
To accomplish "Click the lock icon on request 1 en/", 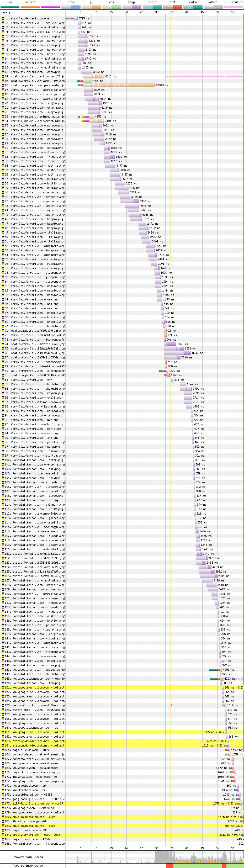I will [3, 19].
